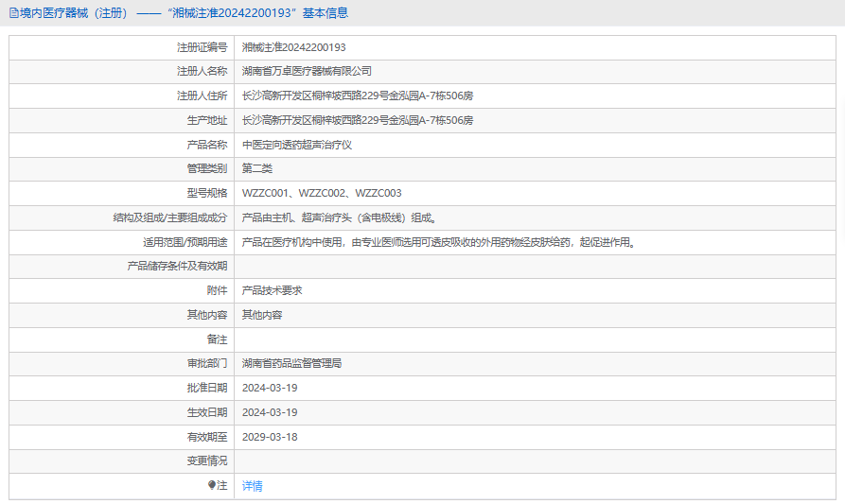Image resolution: width=845 pixels, height=504 pixels.
Task: Click the document icon in the page header
Action: [14, 13]
